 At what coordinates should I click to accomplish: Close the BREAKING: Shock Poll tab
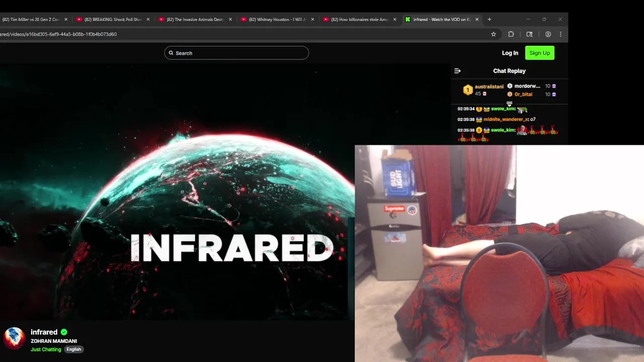(148, 20)
